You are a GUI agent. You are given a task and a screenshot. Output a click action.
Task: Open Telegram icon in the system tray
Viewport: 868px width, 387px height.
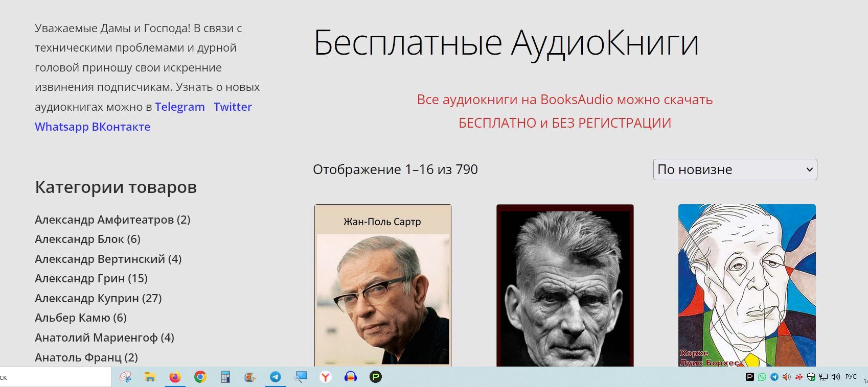774,377
